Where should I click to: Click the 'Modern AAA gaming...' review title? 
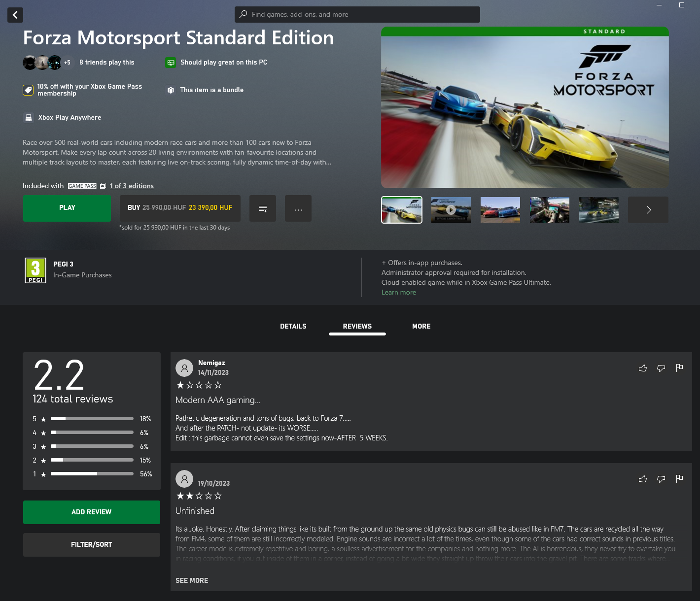[218, 400]
